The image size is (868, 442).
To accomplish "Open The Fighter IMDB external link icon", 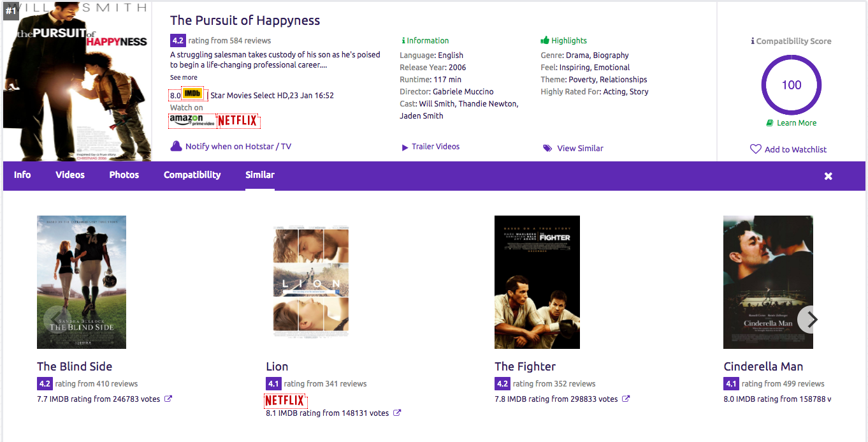I will tap(626, 399).
